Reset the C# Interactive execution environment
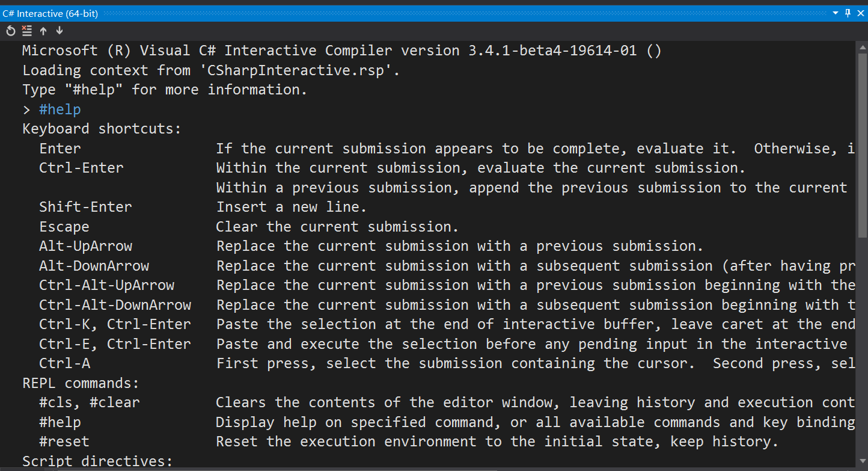This screenshot has width=868, height=471. [11, 31]
